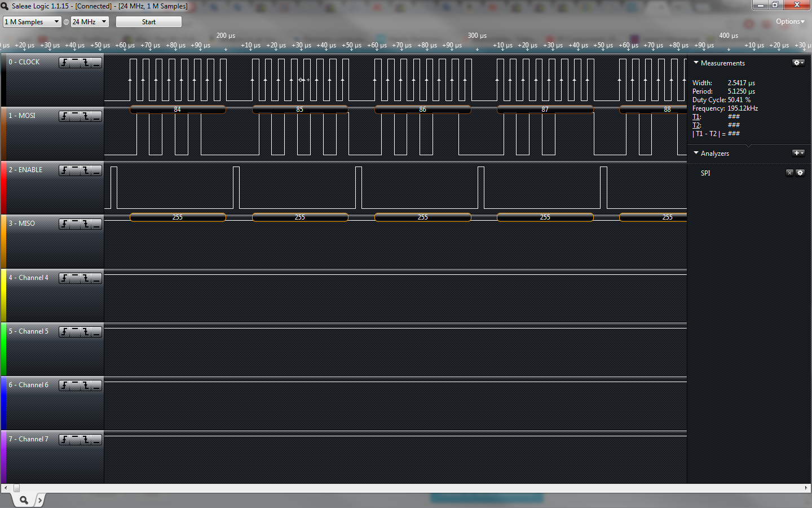This screenshot has height=508, width=812.
Task: Click the arrow tab beside the magnifier
Action: pos(39,500)
